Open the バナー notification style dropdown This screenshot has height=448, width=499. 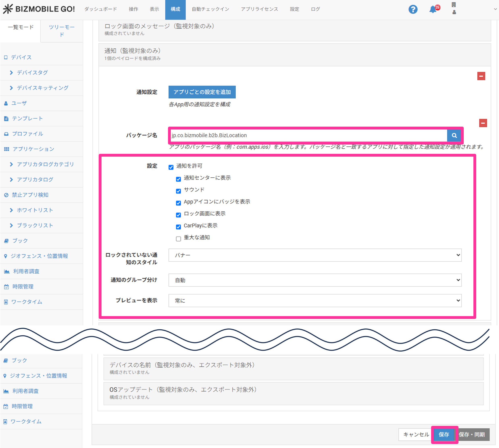tap(315, 255)
